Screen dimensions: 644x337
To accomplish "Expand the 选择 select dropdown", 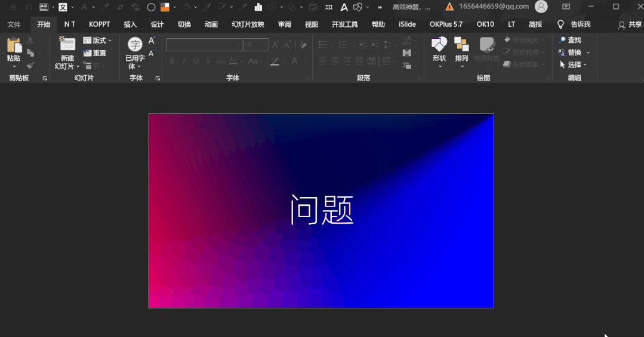I will [585, 65].
